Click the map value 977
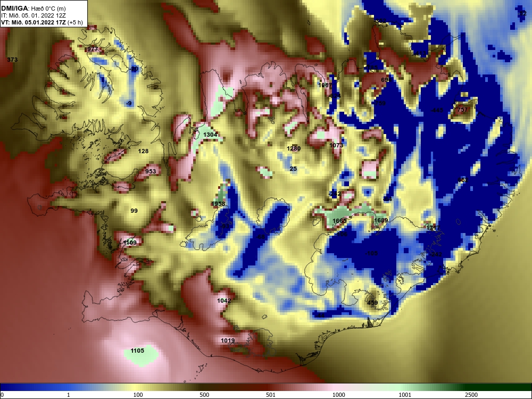This screenshot has width=532, height=399. tap(93, 49)
